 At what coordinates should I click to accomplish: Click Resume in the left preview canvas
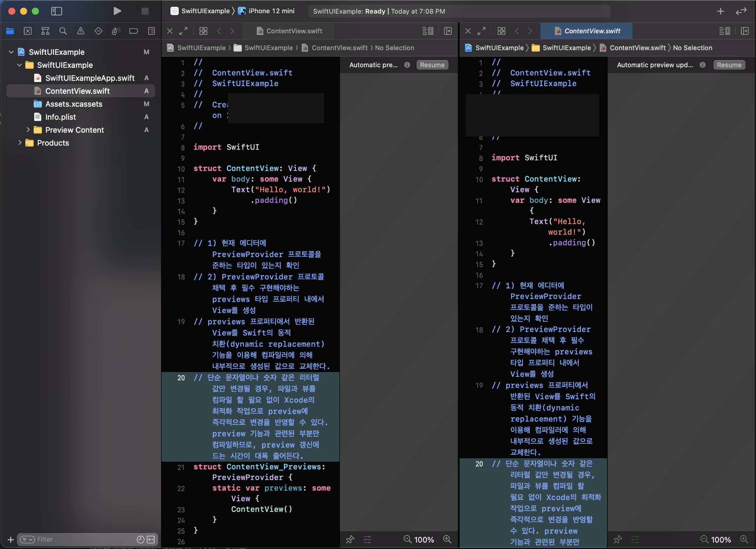coord(432,65)
